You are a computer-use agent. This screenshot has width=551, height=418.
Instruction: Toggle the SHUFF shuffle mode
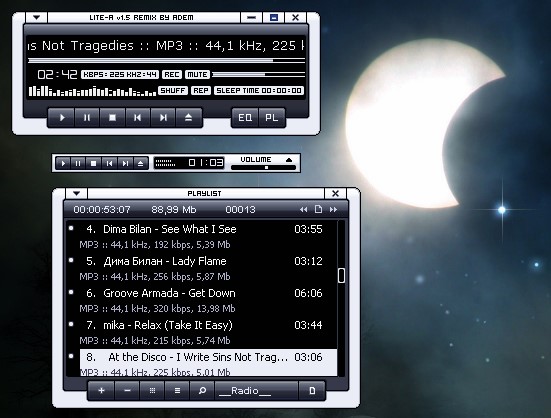[173, 90]
